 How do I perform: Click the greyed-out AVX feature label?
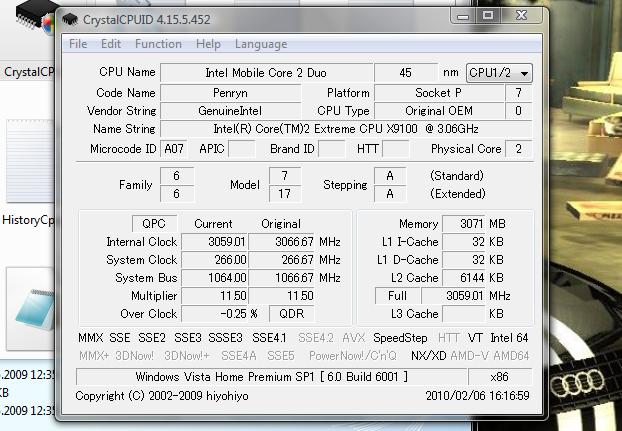[353, 338]
